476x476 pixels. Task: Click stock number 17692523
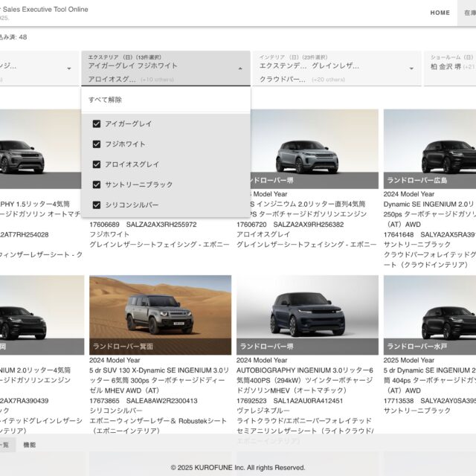click(251, 401)
